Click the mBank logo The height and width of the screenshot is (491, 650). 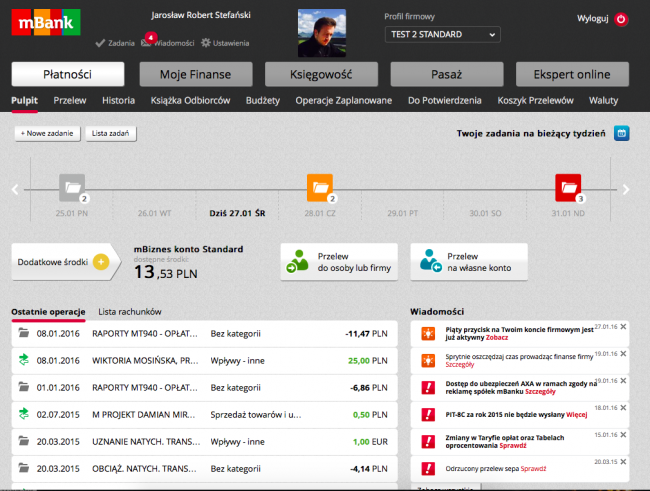tap(46, 22)
